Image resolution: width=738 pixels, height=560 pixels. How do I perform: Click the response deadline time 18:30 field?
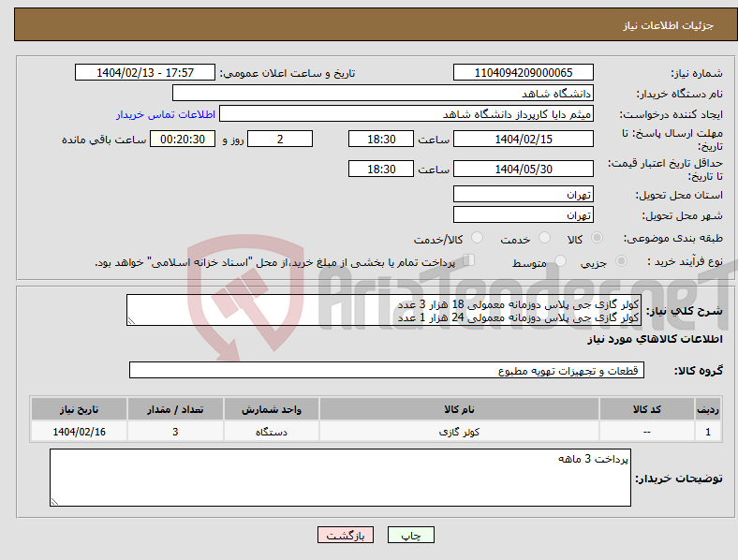click(381, 140)
